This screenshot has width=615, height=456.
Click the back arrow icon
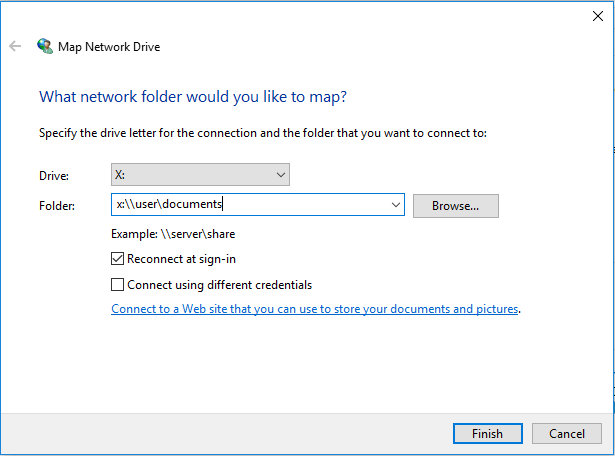click(x=15, y=46)
